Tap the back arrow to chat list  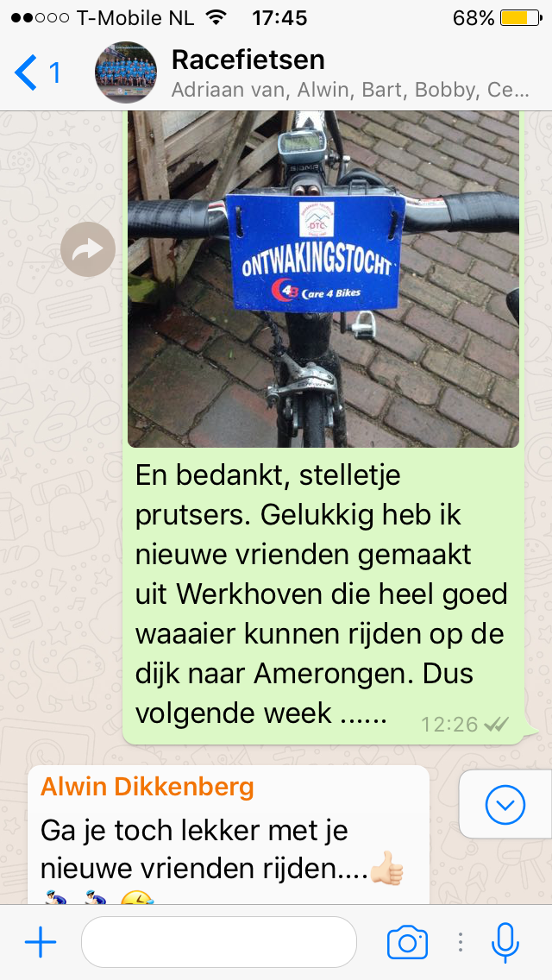point(25,72)
